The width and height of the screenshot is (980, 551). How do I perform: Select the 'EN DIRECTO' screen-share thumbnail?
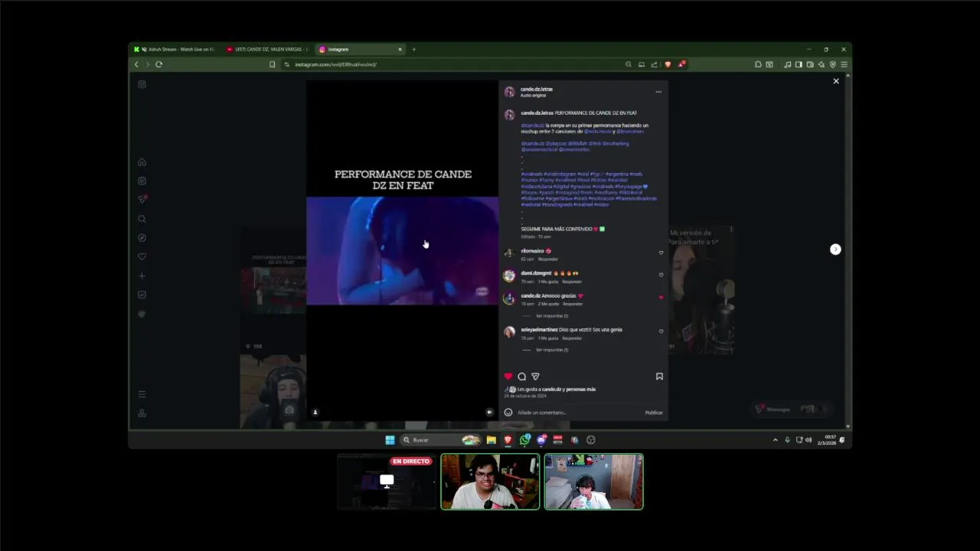click(387, 482)
